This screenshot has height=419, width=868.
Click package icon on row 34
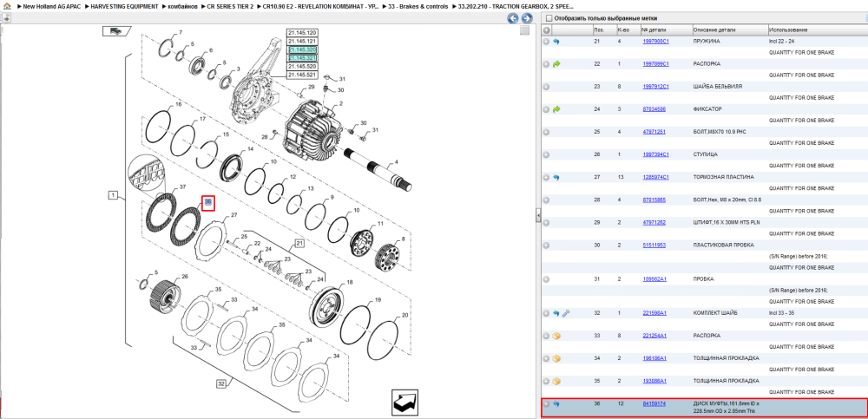click(556, 358)
